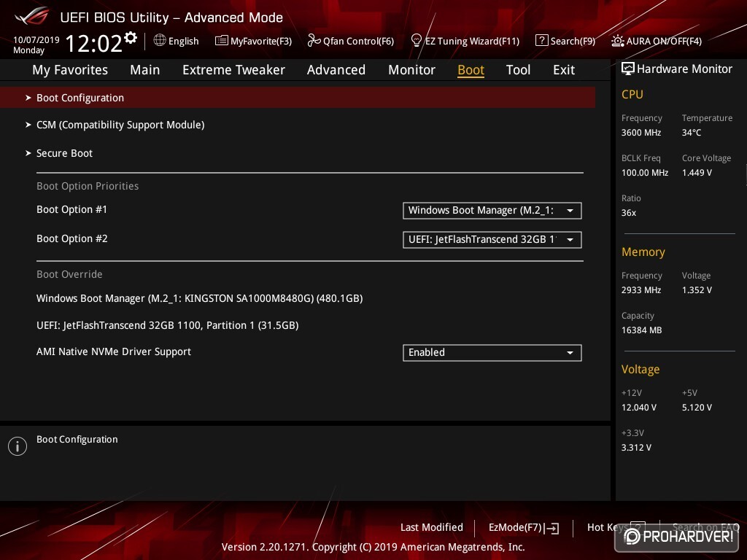The width and height of the screenshot is (747, 560).
Task: Click CPU temperature value 34°C
Action: [692, 133]
